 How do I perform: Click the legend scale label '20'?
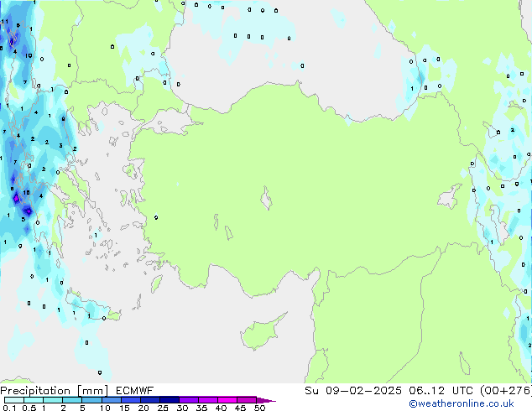[143, 408]
